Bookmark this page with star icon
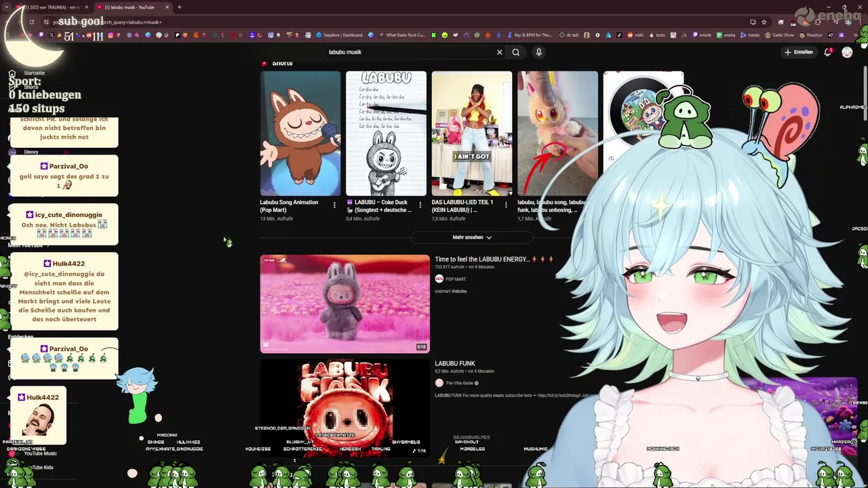Viewport: 868px width, 488px height. tap(764, 22)
